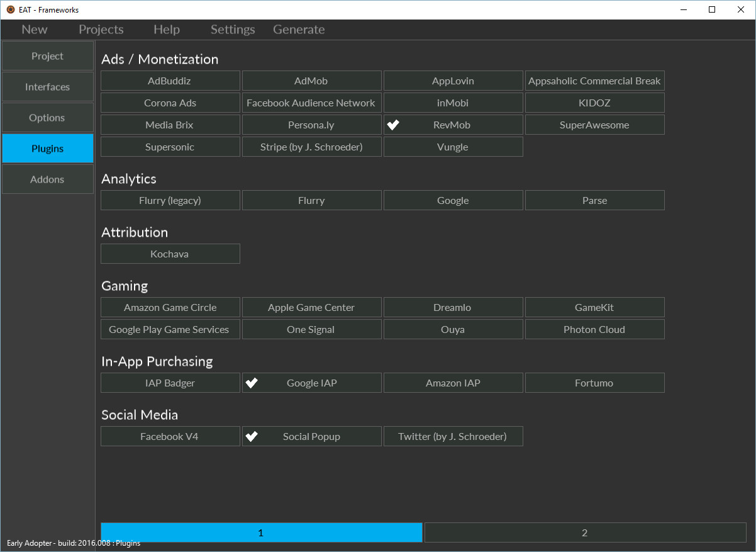Uncheck the RevMob plugin
The height and width of the screenshot is (552, 756).
[453, 125]
